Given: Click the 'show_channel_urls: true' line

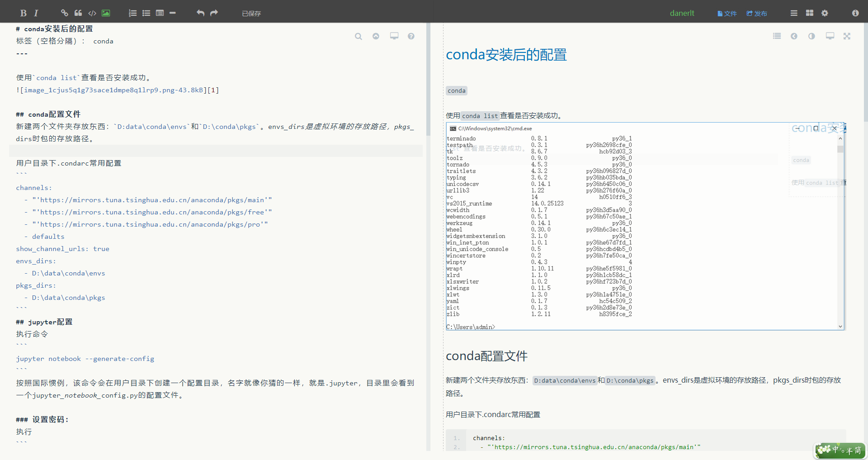Looking at the screenshot, I should (x=62, y=249).
